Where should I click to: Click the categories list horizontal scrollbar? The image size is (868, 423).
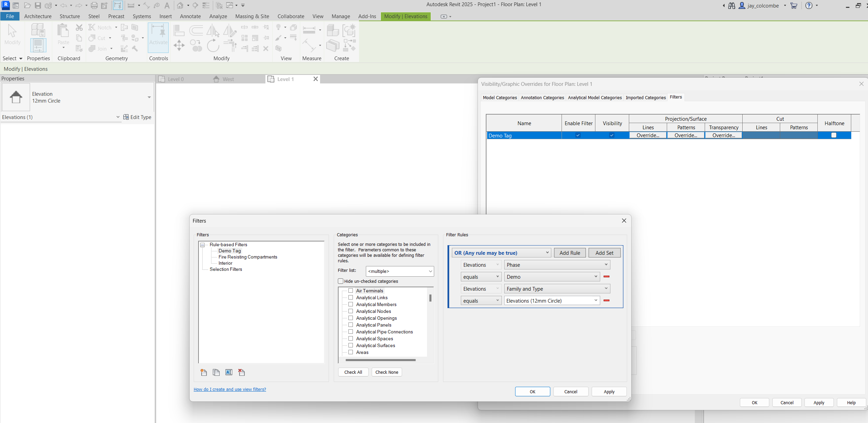[377, 360]
